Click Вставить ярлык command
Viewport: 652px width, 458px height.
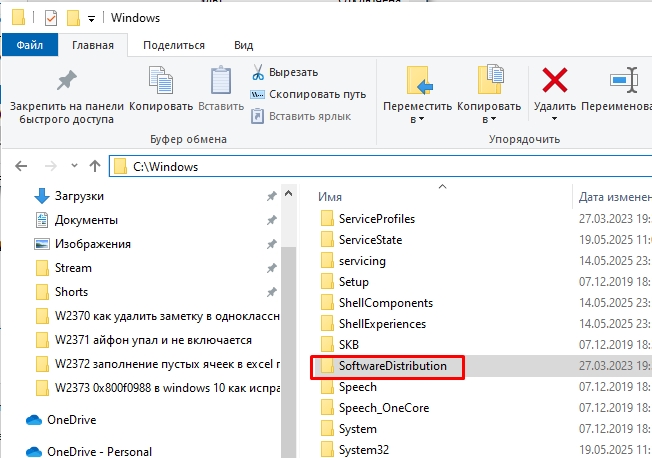(x=301, y=116)
